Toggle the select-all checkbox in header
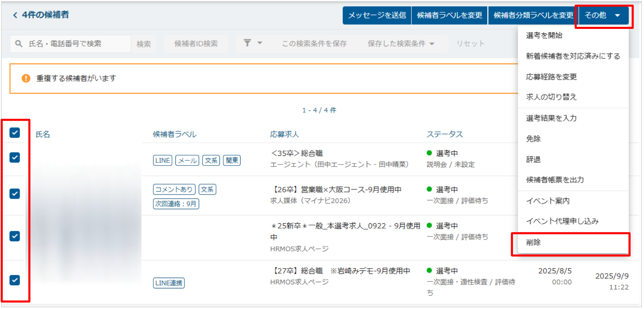The width and height of the screenshot is (644, 309). pos(14,132)
